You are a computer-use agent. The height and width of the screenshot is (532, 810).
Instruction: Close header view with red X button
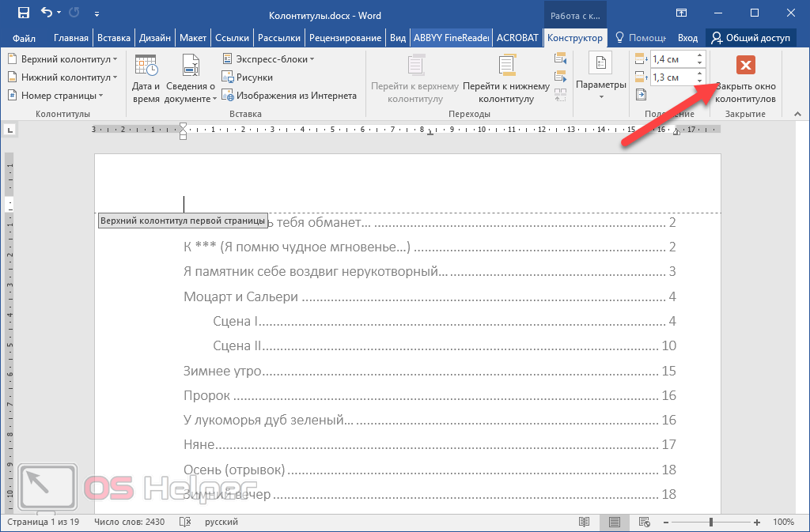click(x=745, y=66)
